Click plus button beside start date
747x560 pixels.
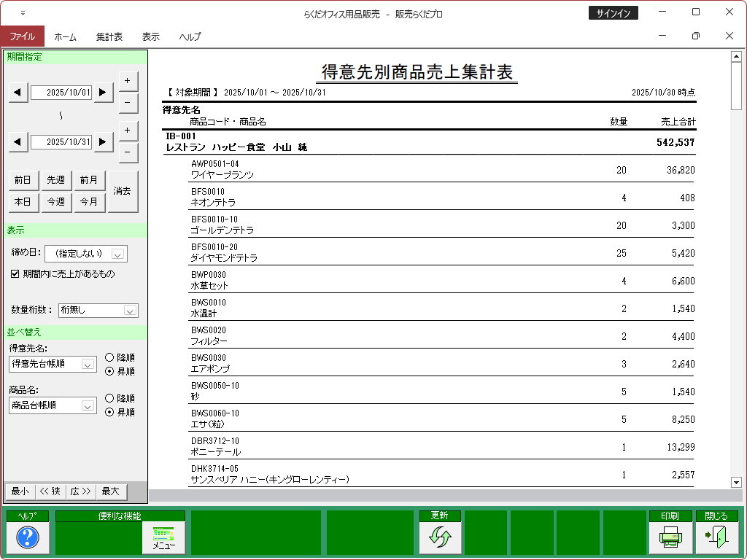128,80
